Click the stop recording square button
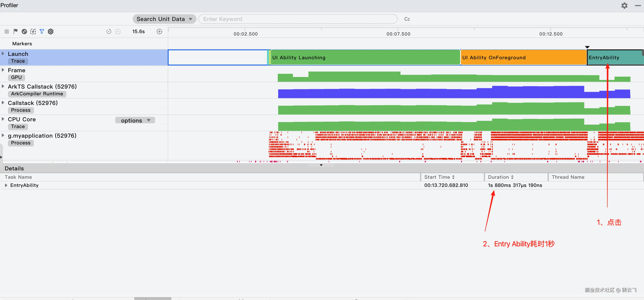Screen dimensions: 644x300 pos(7,32)
